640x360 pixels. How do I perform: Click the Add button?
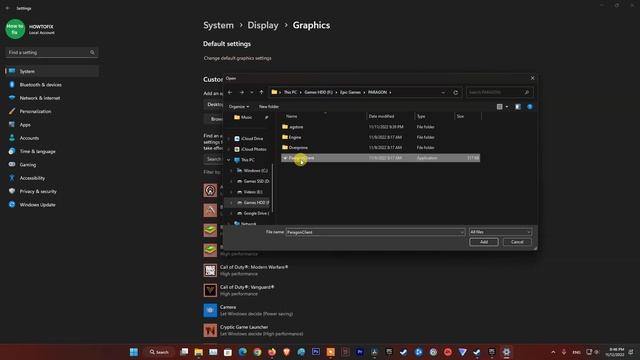[x=484, y=242]
